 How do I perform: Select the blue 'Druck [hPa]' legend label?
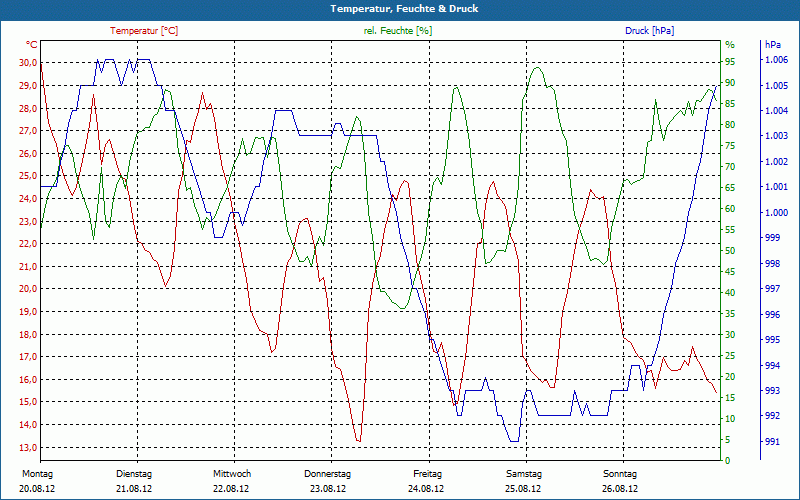[649, 31]
